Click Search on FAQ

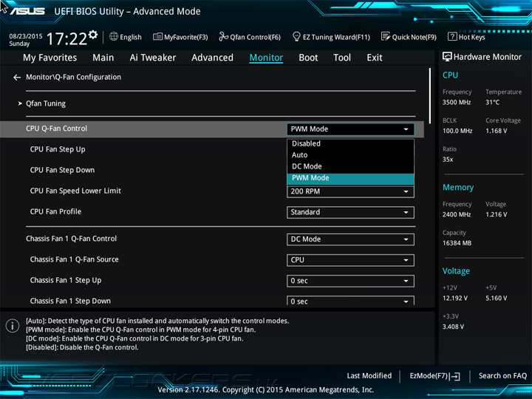tap(503, 376)
